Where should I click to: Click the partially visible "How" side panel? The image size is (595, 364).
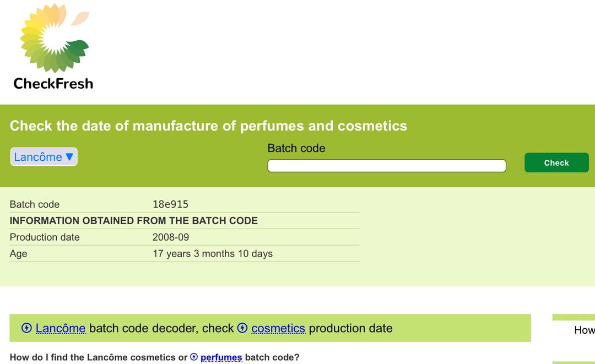(x=583, y=330)
